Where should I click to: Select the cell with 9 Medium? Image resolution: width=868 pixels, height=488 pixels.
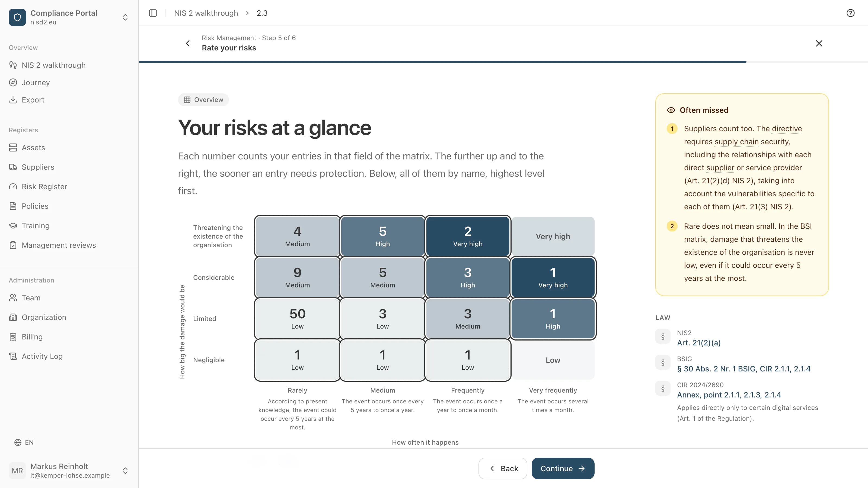[297, 278]
